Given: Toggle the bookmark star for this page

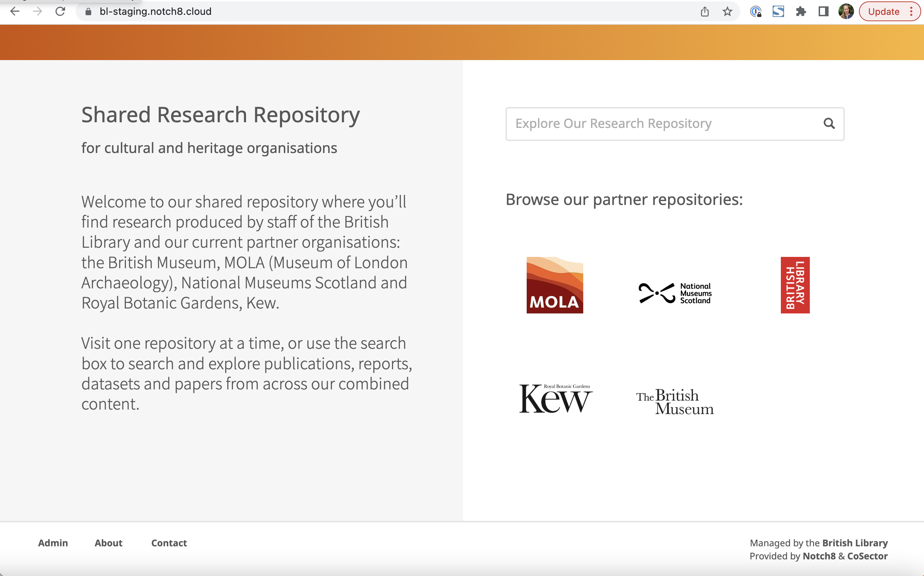Looking at the screenshot, I should pos(728,11).
